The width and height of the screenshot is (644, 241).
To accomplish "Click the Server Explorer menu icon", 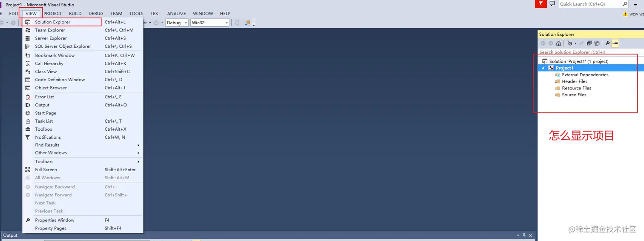I will [28, 38].
